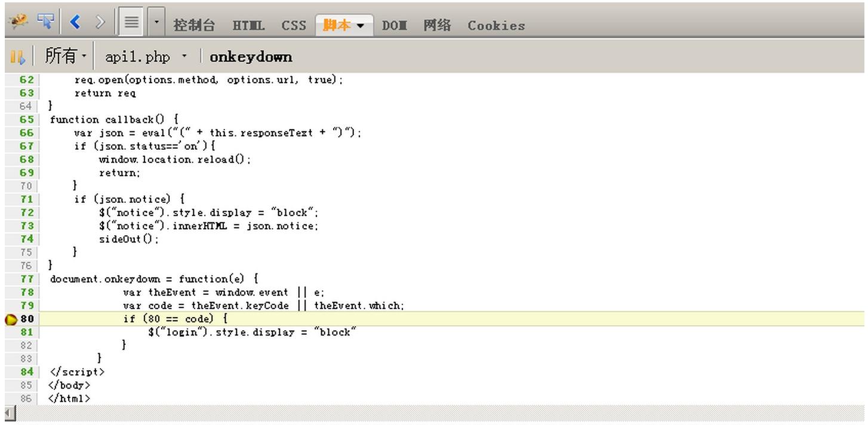Image resolution: width=868 pixels, height=425 pixels.
Task: Remove the breakpoint marker on line 80
Action: pyautogui.click(x=11, y=319)
